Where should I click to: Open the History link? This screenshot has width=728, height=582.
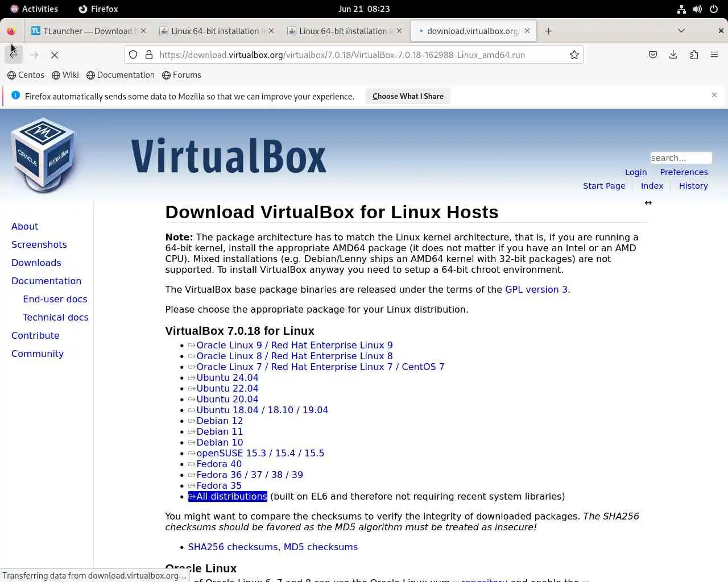(x=693, y=186)
